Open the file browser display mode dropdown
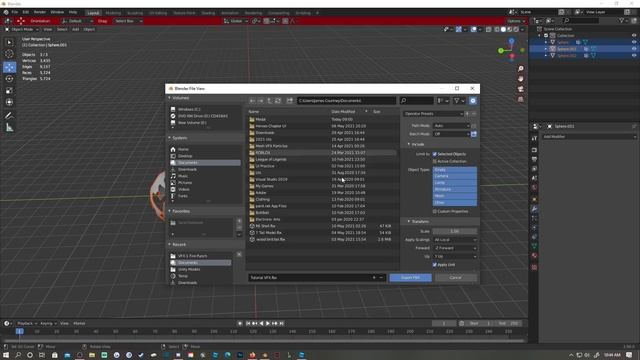The image size is (640, 360). point(442,100)
